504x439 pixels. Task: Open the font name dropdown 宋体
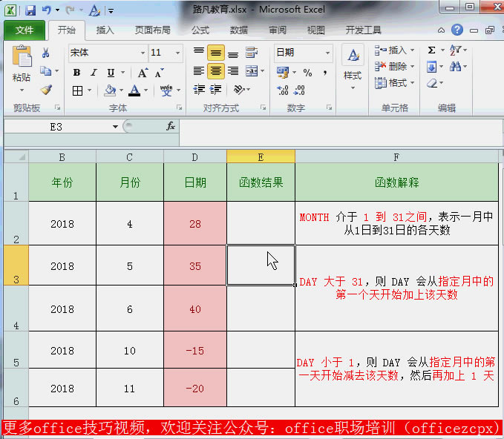[x=143, y=53]
